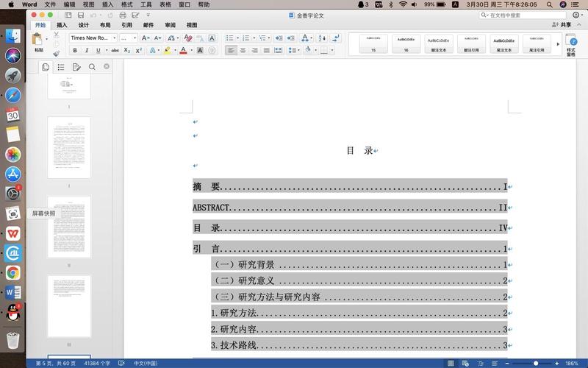Open the 设计 ribbon tab
Screen dimensions: 588x368
[83, 25]
